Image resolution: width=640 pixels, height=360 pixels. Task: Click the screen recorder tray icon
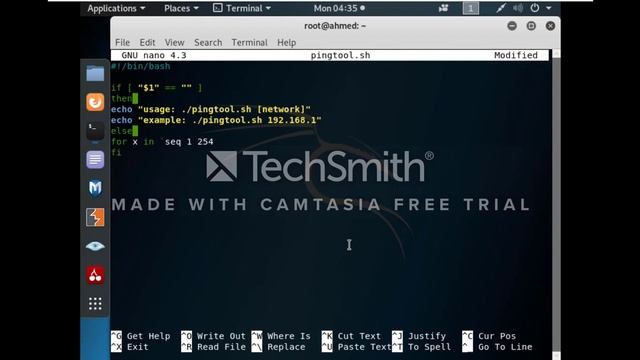pos(443,8)
